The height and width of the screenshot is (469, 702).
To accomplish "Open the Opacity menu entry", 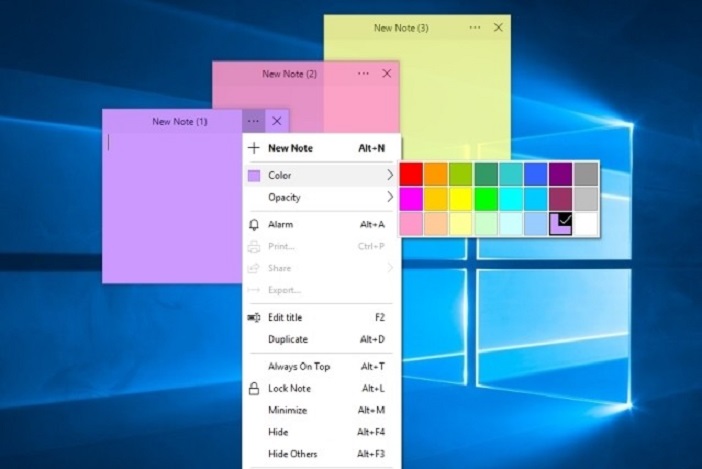I will tap(322, 197).
